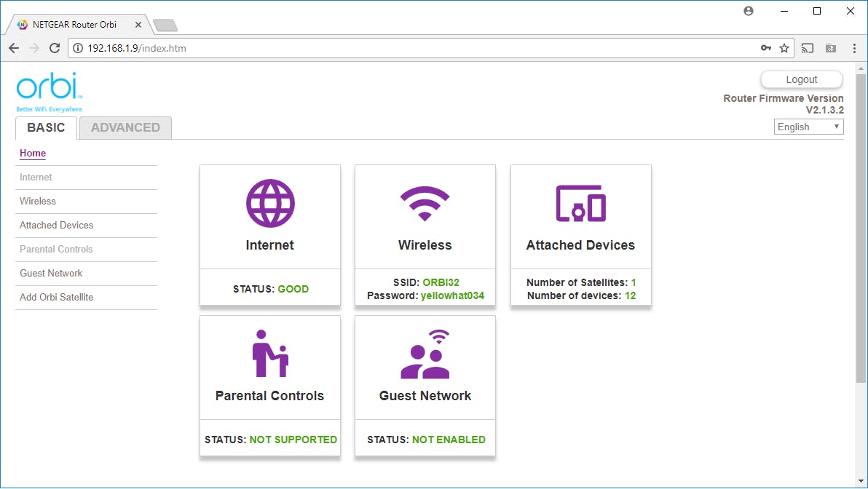Click the Orbi logo

[50, 92]
